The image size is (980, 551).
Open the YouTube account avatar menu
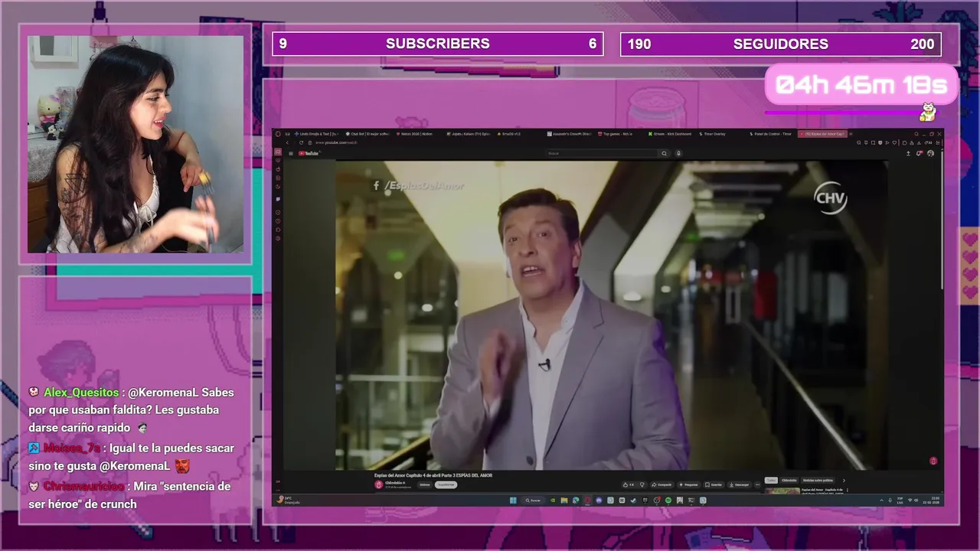[x=930, y=153]
